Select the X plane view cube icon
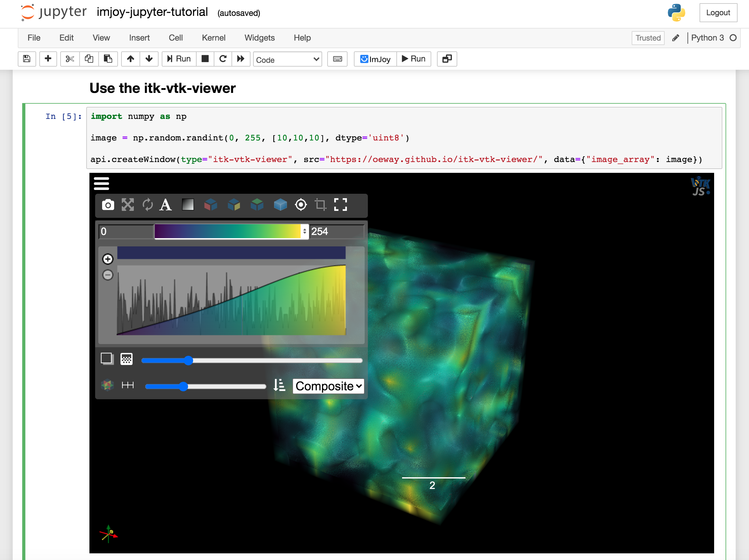 coord(211,205)
